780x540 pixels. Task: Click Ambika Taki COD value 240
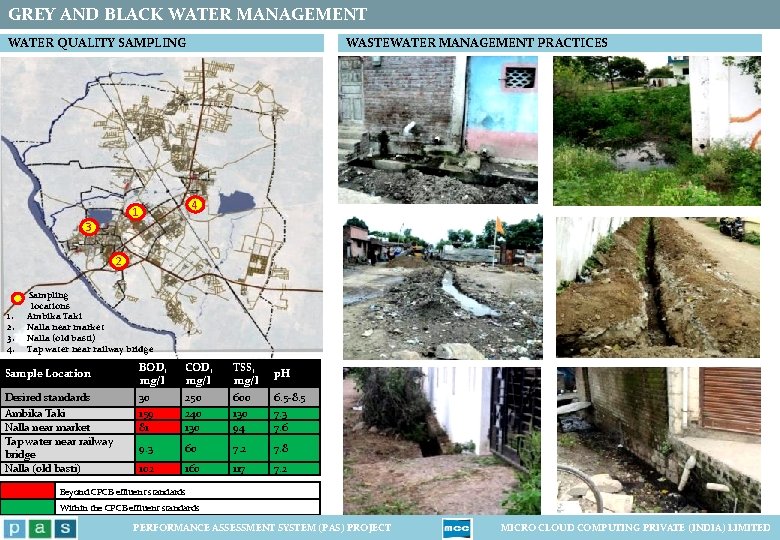click(x=193, y=414)
